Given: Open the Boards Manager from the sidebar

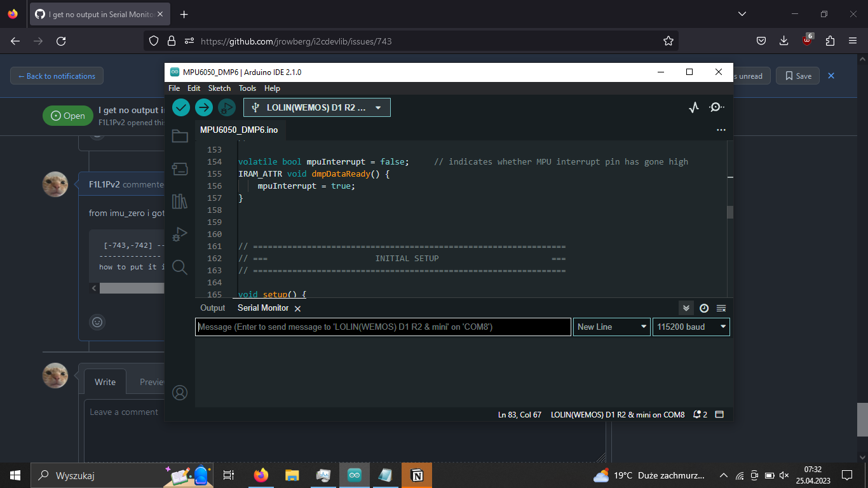Looking at the screenshot, I should pos(180,168).
